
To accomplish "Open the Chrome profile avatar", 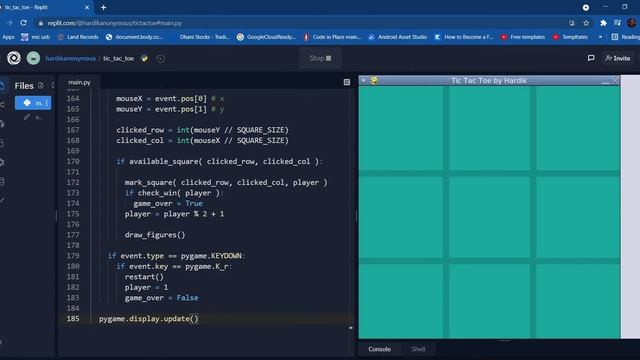I will (x=631, y=23).
